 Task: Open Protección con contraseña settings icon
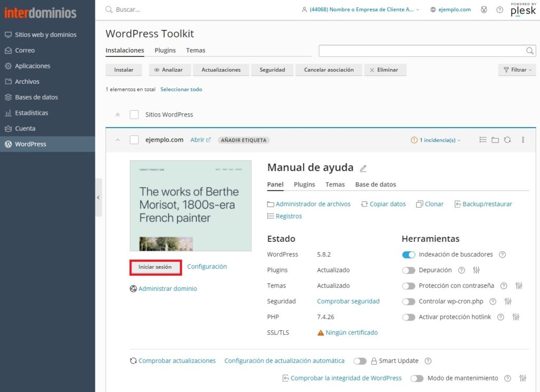(x=519, y=286)
